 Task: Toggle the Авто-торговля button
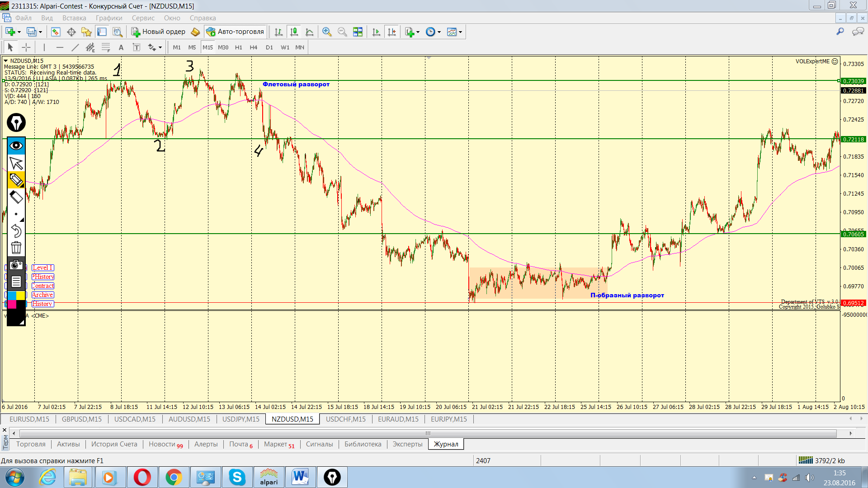pyautogui.click(x=235, y=32)
